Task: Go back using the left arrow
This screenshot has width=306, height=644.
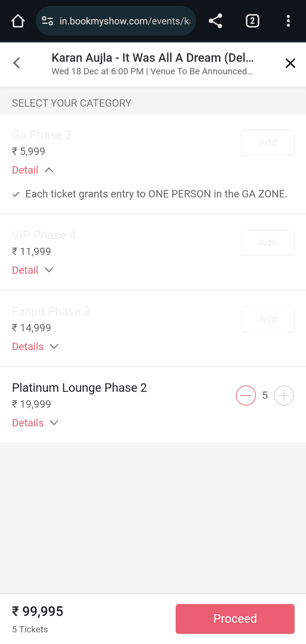Action: point(17,63)
